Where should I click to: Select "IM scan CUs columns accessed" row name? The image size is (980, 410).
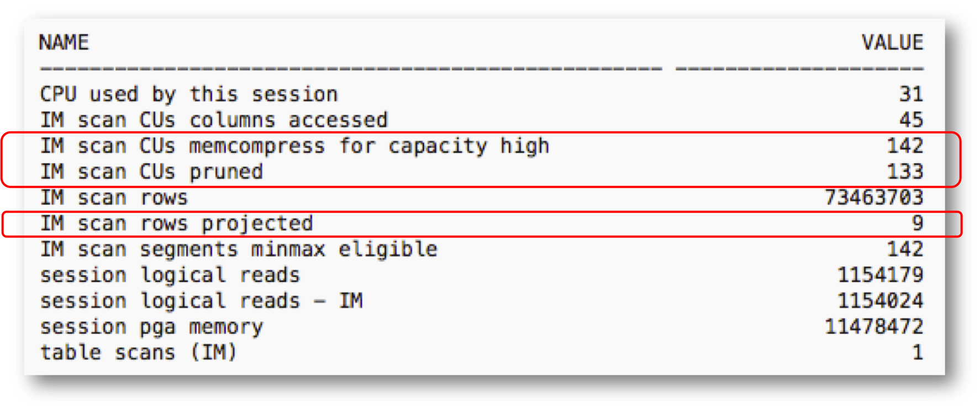tap(214, 120)
